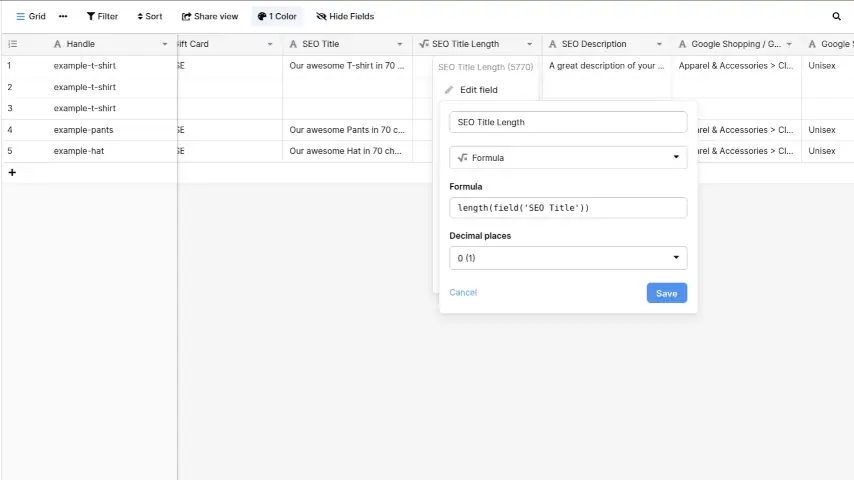Image resolution: width=854 pixels, height=480 pixels.
Task: Open the Sort options
Action: [150, 16]
